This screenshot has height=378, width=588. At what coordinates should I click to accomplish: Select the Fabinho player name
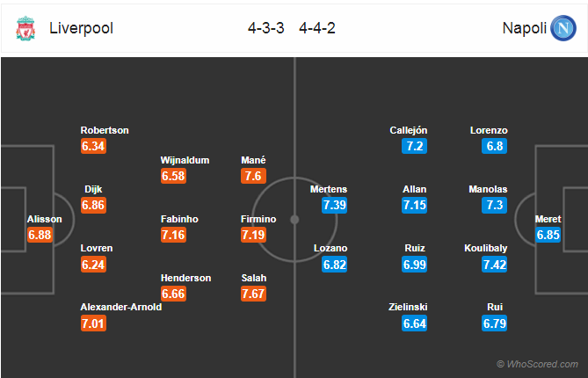(179, 219)
